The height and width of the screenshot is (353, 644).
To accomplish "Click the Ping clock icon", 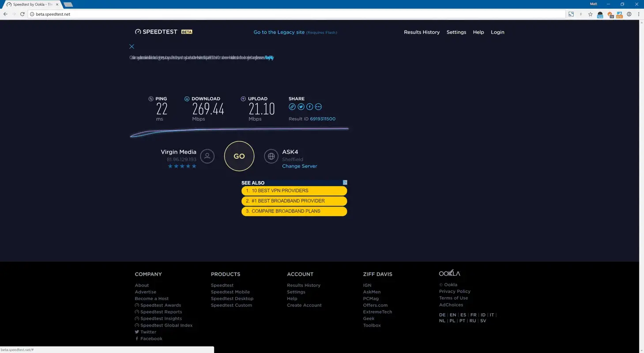I will (151, 99).
